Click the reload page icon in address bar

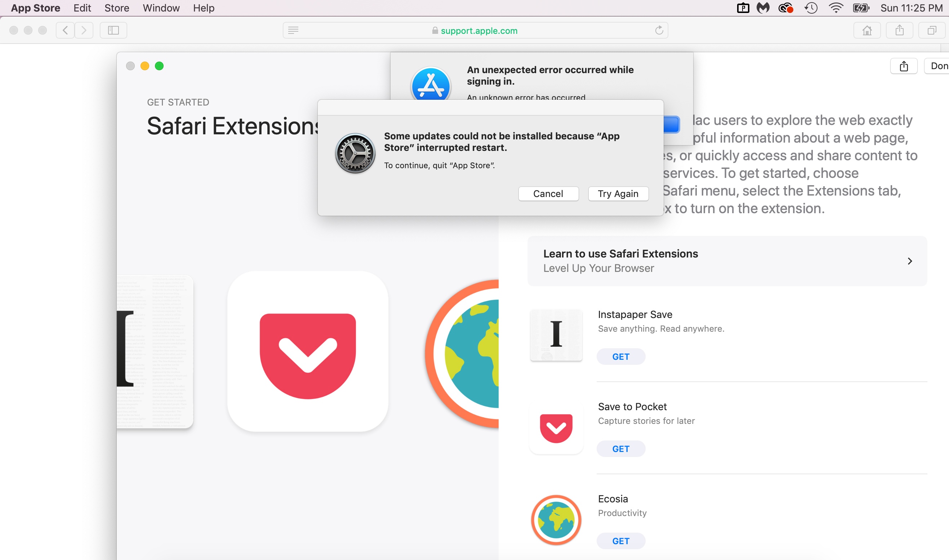click(x=659, y=30)
